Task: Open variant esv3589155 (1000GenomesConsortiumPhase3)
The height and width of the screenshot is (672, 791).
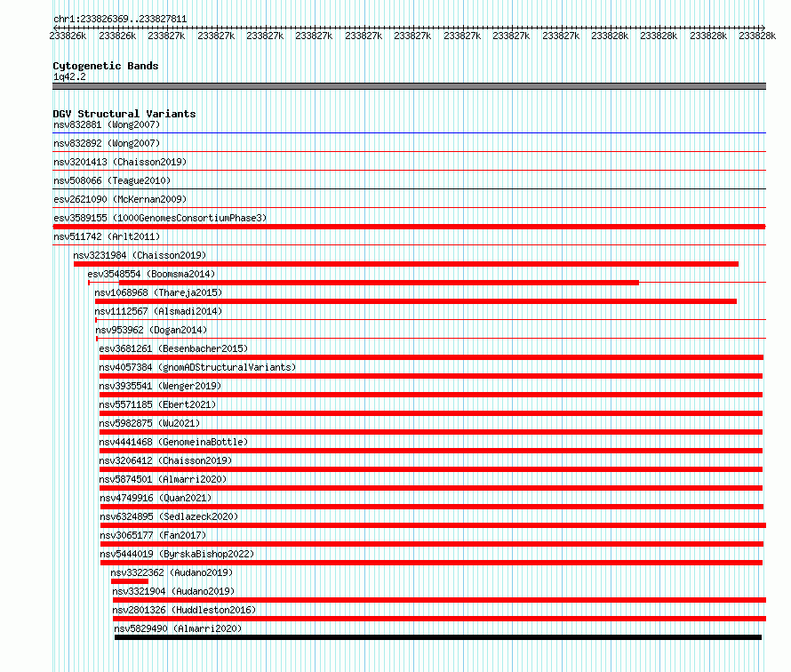Action: click(x=160, y=218)
